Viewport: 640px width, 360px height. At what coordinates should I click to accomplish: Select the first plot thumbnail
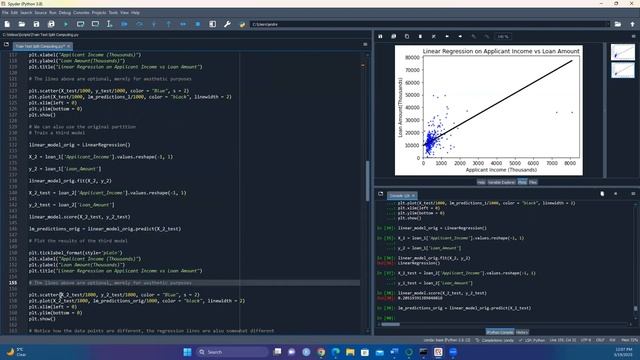click(623, 52)
